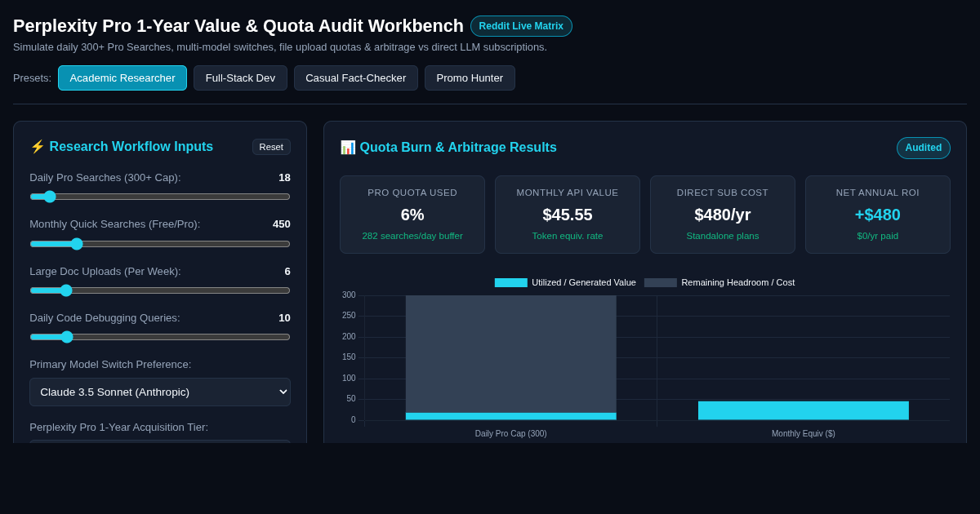Screen dimensions: 980x514
Task: Click the 'Perplexity Pro 1-Year Acquisition Tier' label
Action: (x=119, y=428)
